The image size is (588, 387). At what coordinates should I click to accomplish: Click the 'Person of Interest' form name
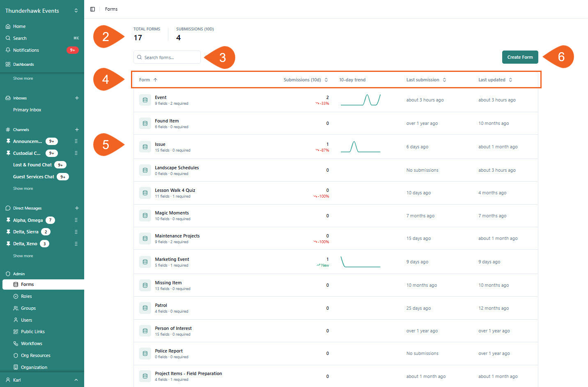pos(173,329)
